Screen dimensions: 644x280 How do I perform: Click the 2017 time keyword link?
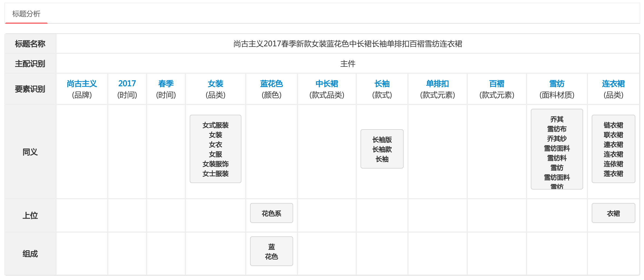tap(127, 84)
